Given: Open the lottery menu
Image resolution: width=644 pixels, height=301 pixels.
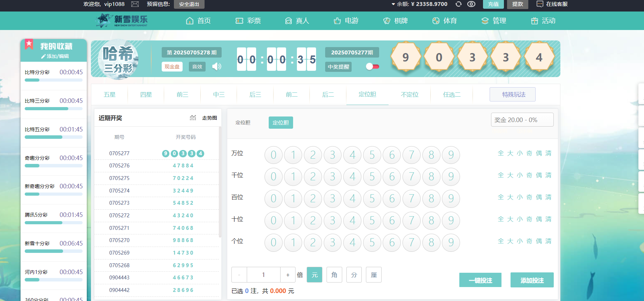Looking at the screenshot, I should (x=248, y=21).
